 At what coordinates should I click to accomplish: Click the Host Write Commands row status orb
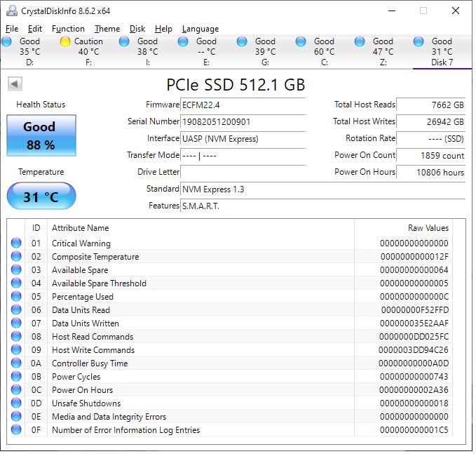pyautogui.click(x=16, y=349)
